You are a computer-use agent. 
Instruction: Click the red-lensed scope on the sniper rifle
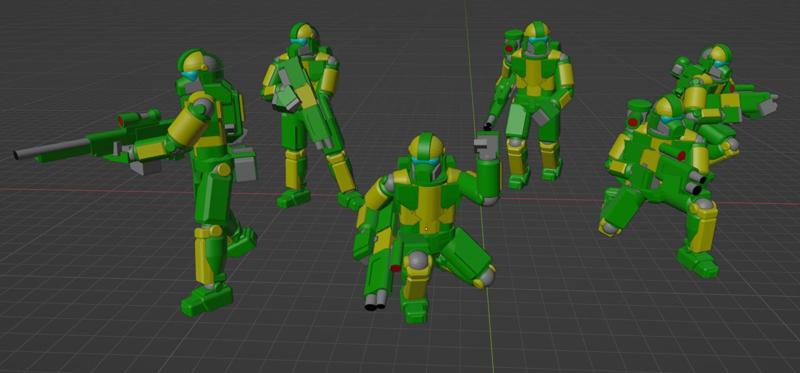coord(139,118)
